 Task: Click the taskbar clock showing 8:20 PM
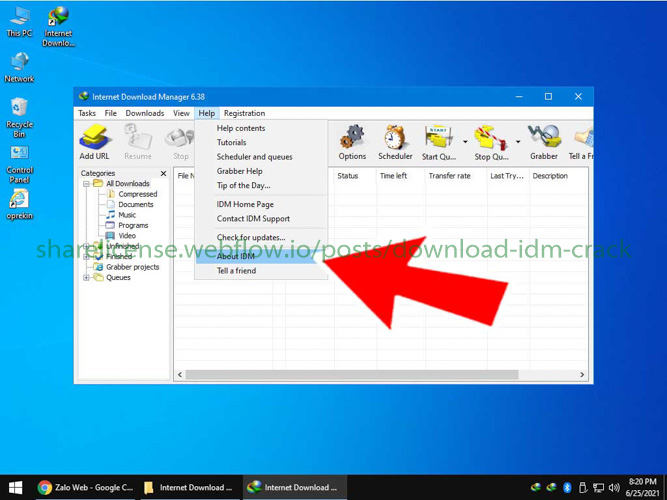(x=642, y=488)
